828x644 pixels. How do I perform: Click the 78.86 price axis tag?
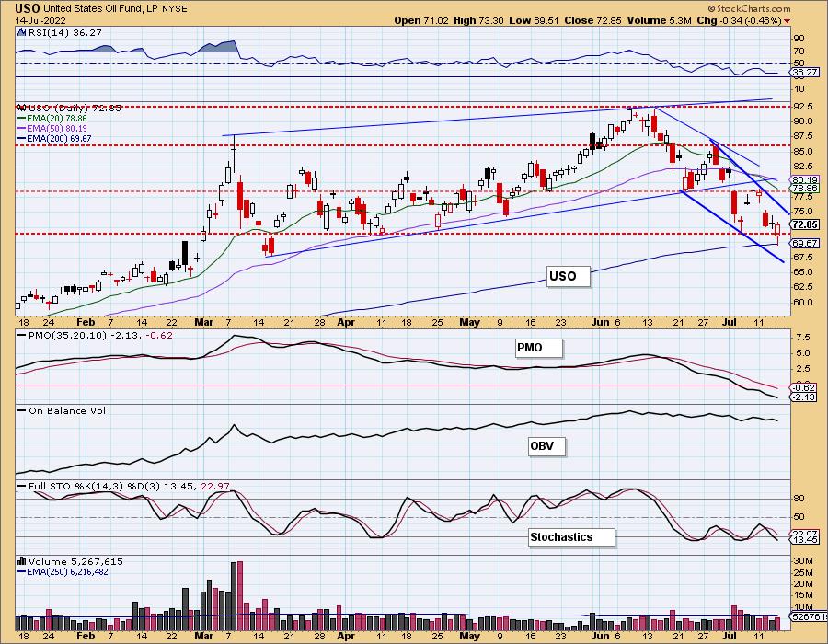point(805,188)
